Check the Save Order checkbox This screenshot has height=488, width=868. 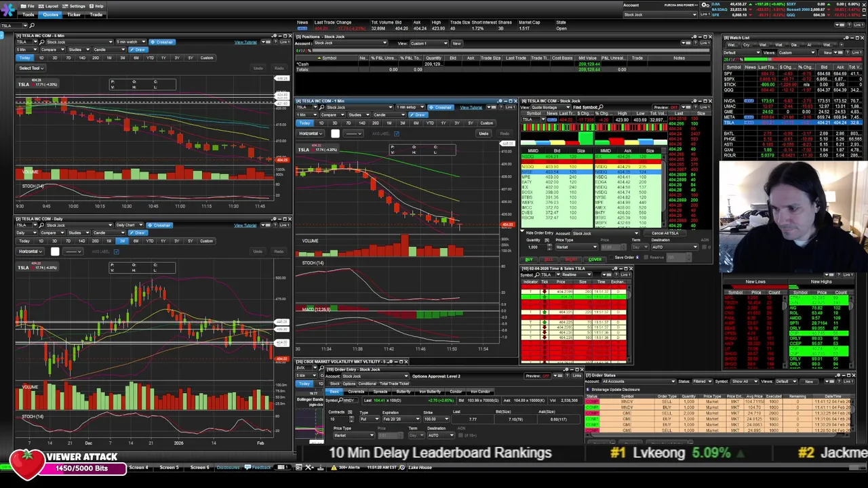[611, 258]
